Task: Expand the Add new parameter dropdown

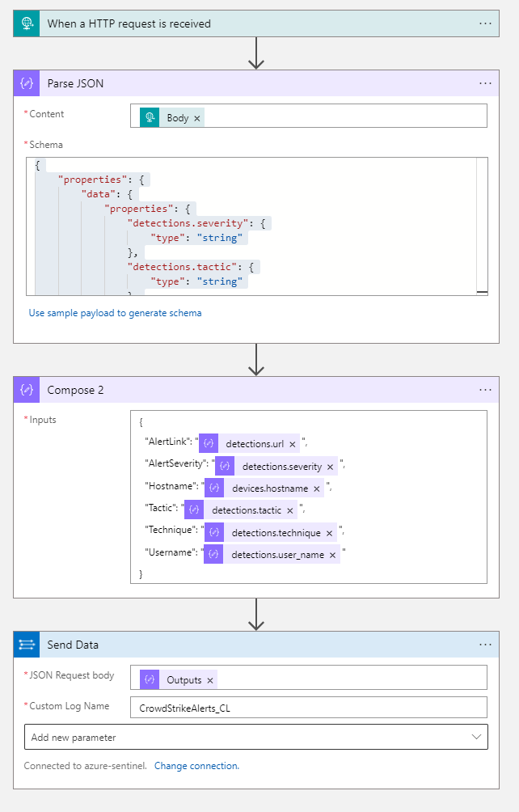Action: click(475, 738)
